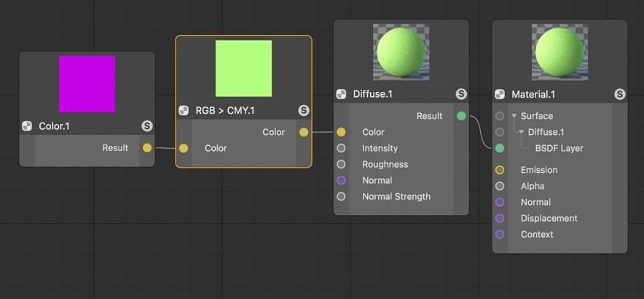This screenshot has height=299, width=644.
Task: Click the Solo button on Color.1 node
Action: coord(147,126)
